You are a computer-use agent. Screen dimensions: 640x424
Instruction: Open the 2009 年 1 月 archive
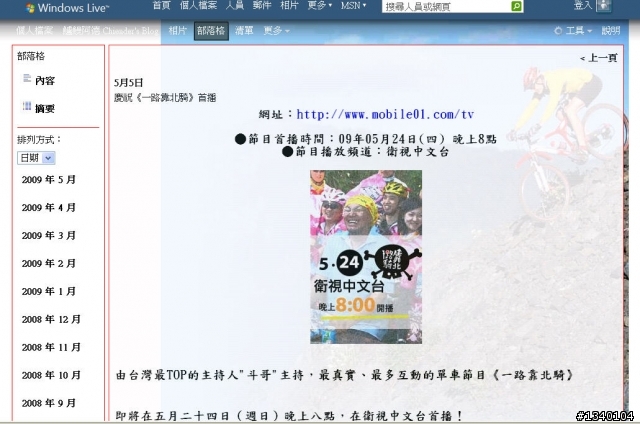pyautogui.click(x=49, y=291)
